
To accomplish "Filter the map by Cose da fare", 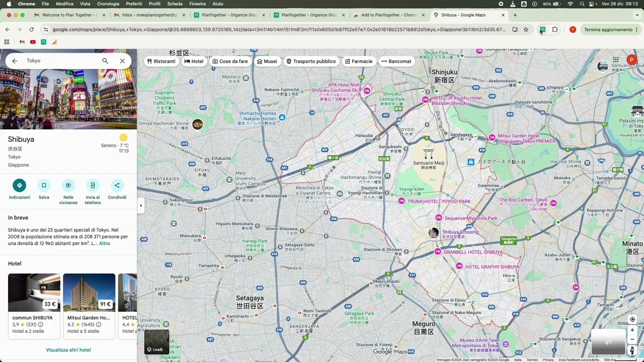I will [230, 61].
